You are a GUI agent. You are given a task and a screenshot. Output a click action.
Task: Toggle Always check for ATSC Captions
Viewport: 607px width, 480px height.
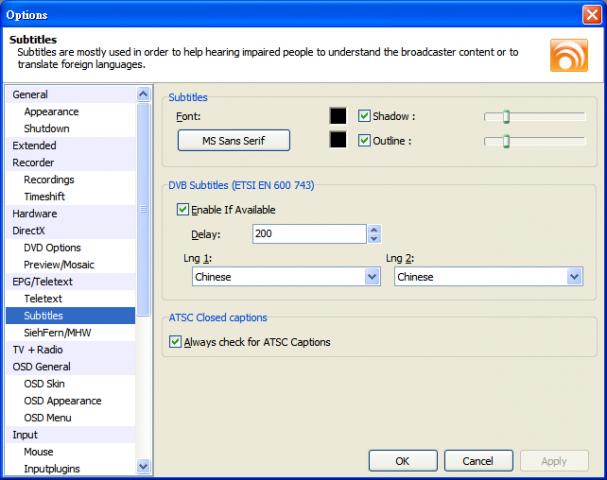177,342
